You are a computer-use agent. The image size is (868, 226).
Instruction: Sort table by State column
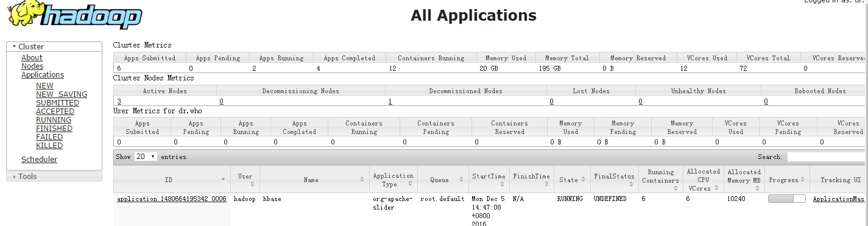pyautogui.click(x=572, y=180)
